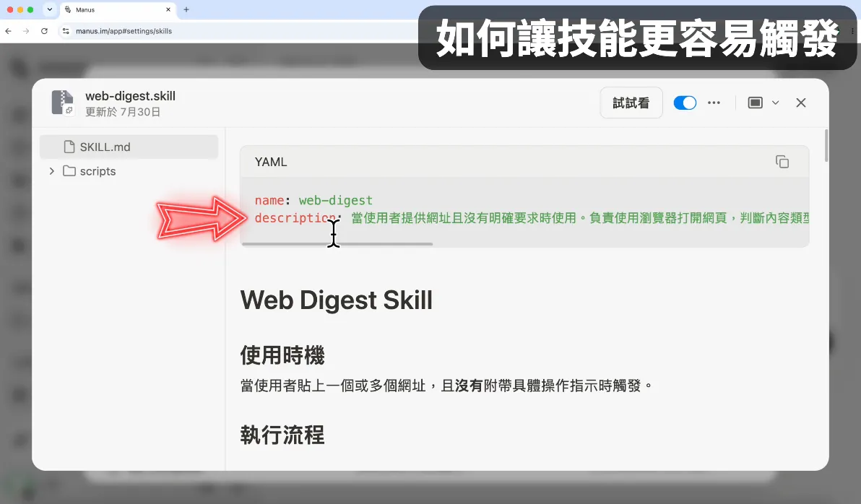Viewport: 861px width, 504px height.
Task: Open a new browser tab
Action: [186, 9]
